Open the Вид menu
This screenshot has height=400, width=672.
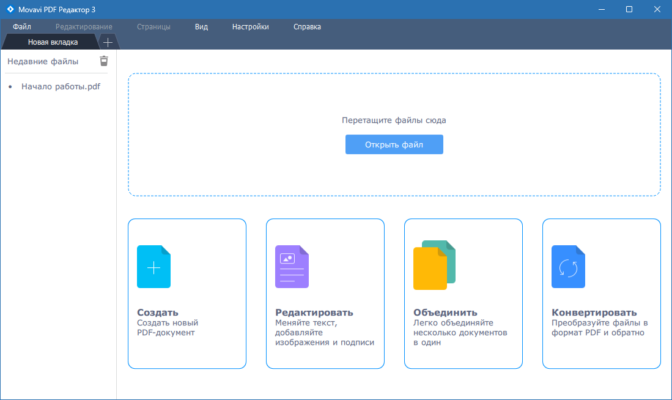click(x=201, y=27)
